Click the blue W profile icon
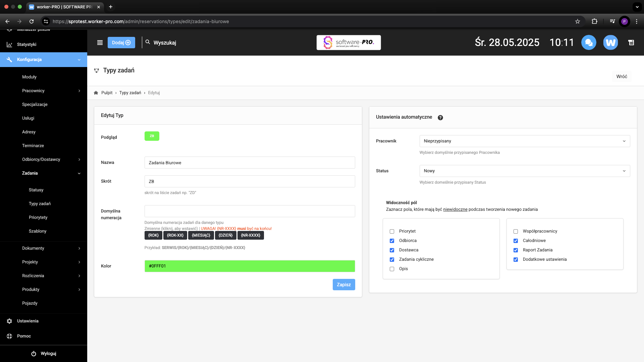The image size is (644, 362). [x=610, y=43]
